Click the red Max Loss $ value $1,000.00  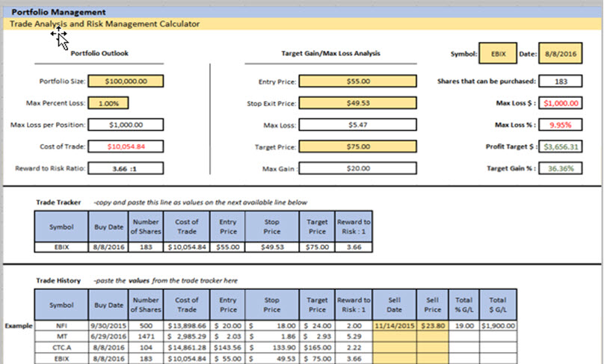tap(561, 103)
